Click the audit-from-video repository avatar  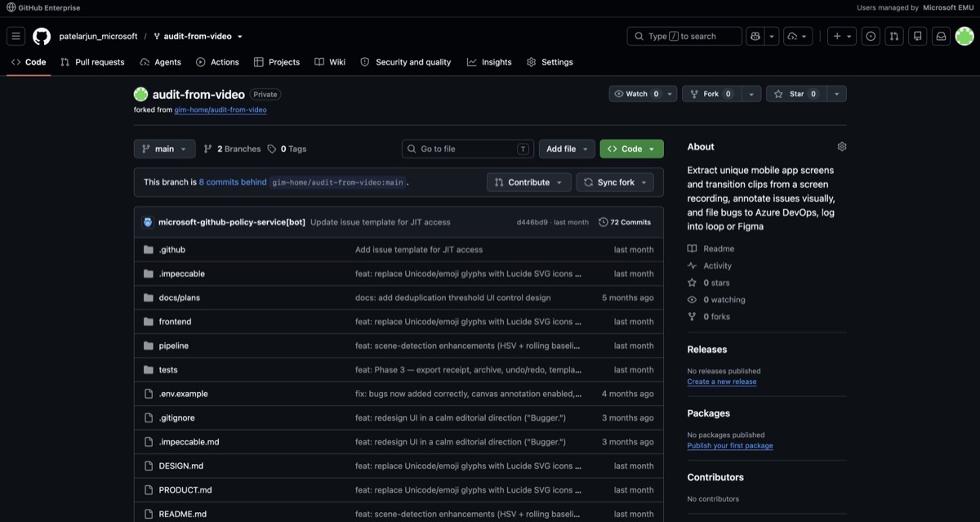[x=140, y=94]
